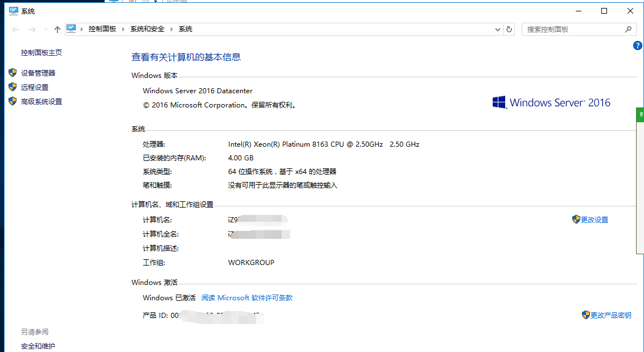Maximize the 系统 window
This screenshot has width=644, height=352.
[x=604, y=11]
